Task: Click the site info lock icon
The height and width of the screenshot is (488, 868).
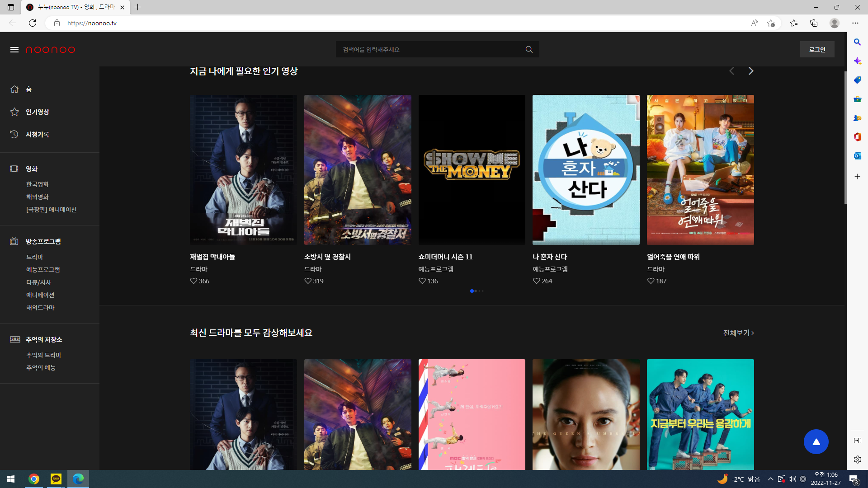Action: click(57, 23)
